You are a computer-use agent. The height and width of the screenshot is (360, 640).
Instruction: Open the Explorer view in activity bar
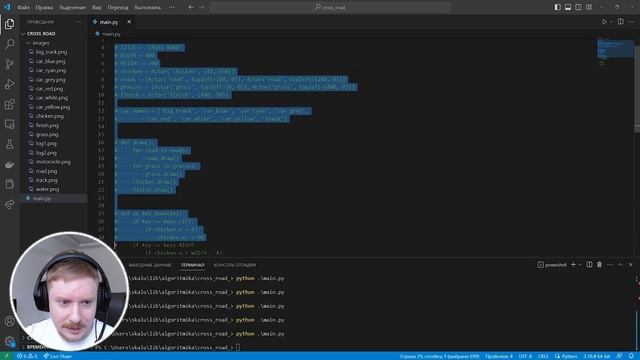[9, 24]
